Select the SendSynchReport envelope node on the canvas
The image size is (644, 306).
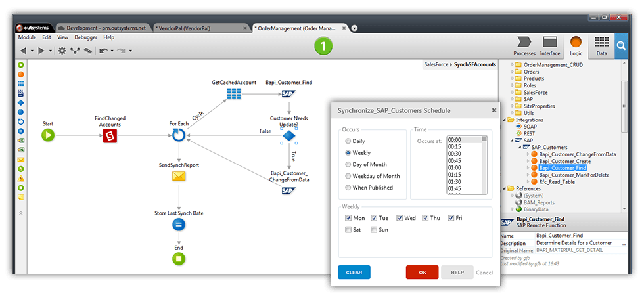(179, 177)
